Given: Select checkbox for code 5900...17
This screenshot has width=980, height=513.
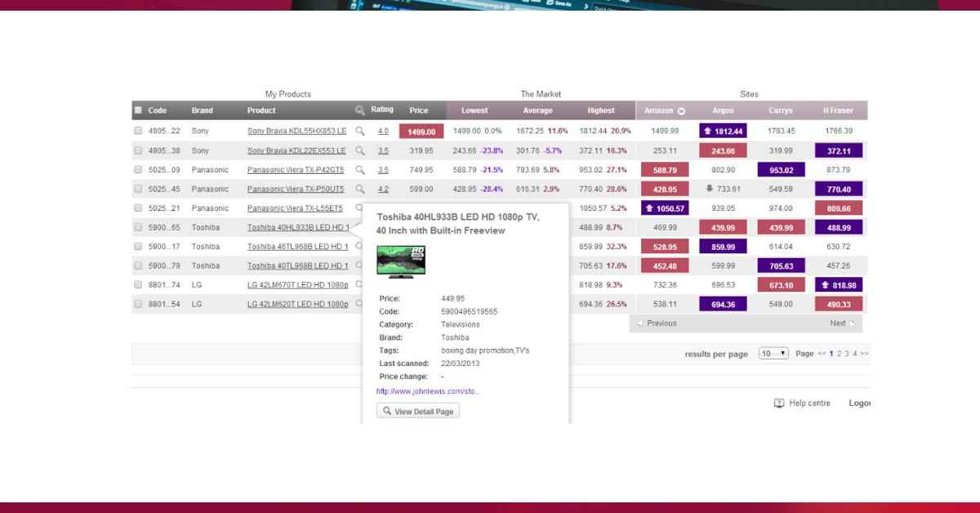Looking at the screenshot, I should point(138,247).
